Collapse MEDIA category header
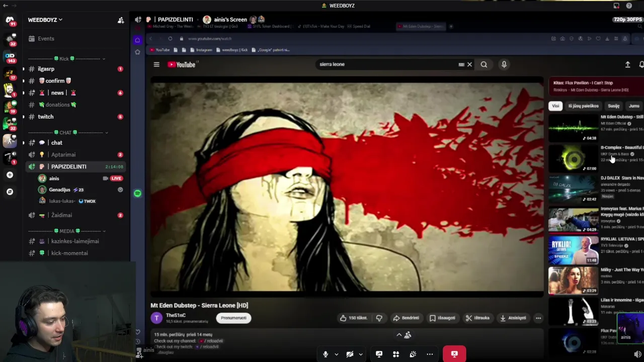Viewport: 644px width, 362px height. click(67, 231)
